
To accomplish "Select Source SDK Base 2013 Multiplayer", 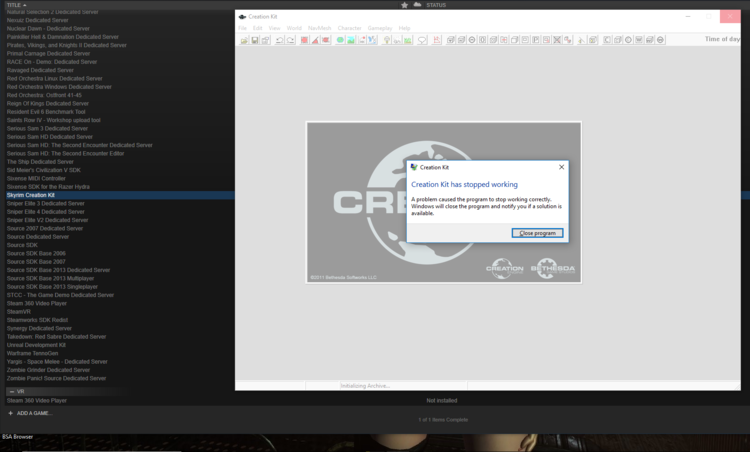I will [x=50, y=278].
